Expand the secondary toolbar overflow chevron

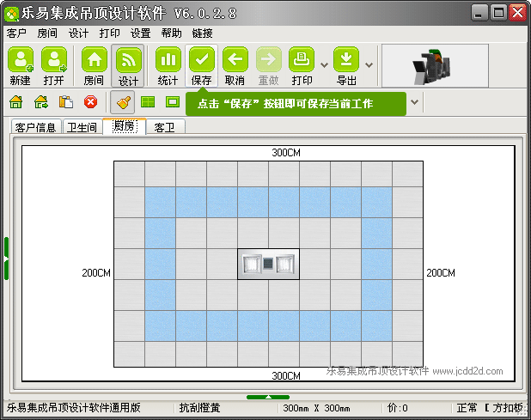[414, 102]
